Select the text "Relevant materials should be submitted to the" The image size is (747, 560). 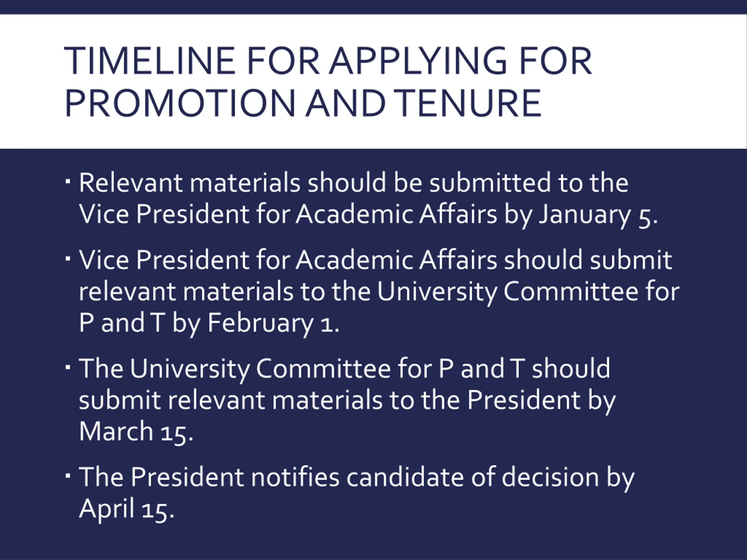point(354,183)
